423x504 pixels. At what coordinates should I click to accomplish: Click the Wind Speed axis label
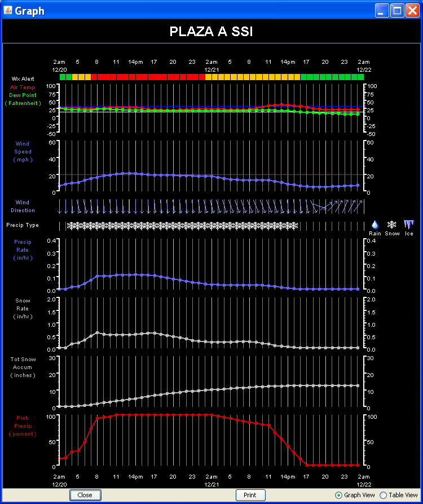pyautogui.click(x=23, y=152)
